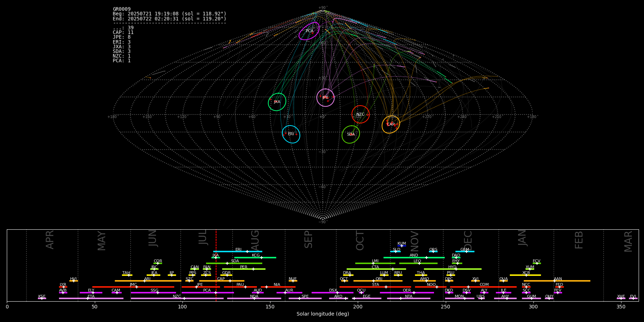Click the KSE shower bar in timeline

(42, 298)
